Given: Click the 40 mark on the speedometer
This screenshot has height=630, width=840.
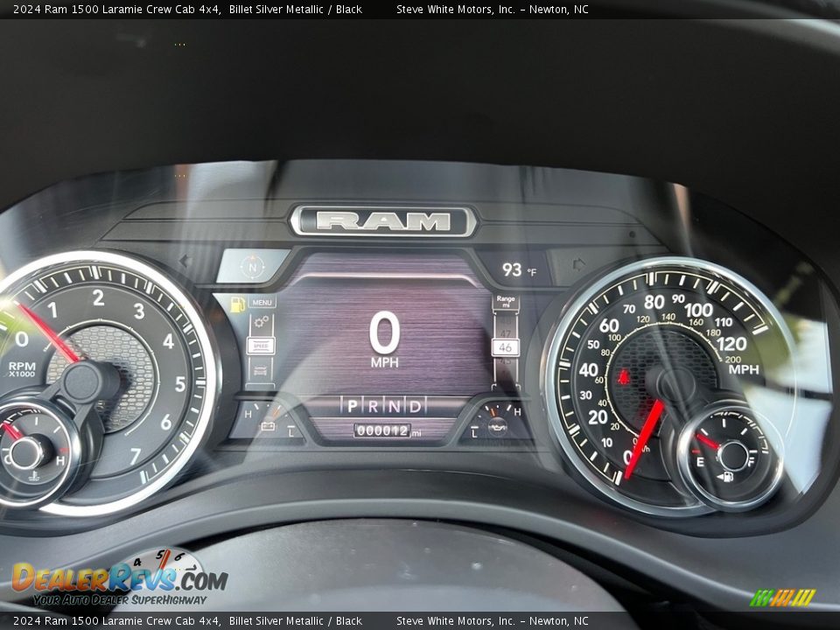Looking at the screenshot, I should pos(588,369).
